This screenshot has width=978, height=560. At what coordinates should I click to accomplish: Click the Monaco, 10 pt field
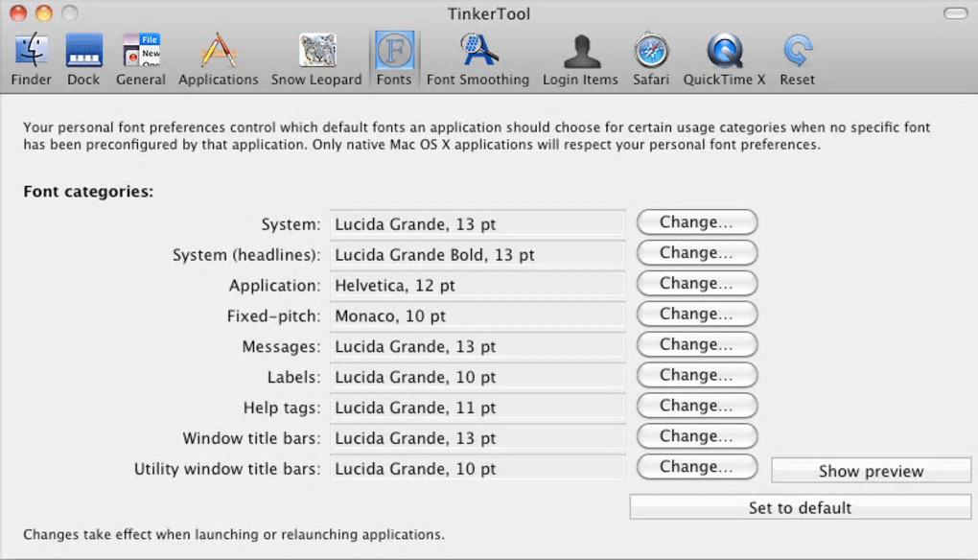tap(477, 315)
